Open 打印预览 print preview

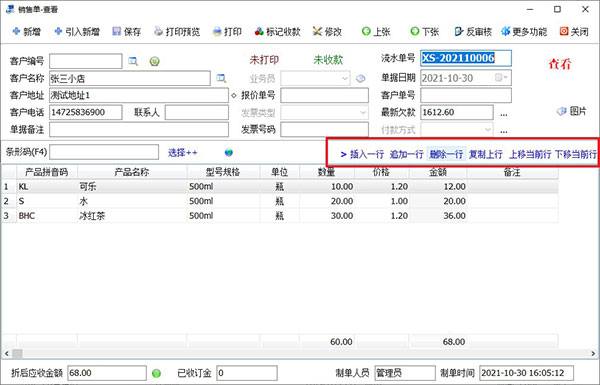click(177, 31)
